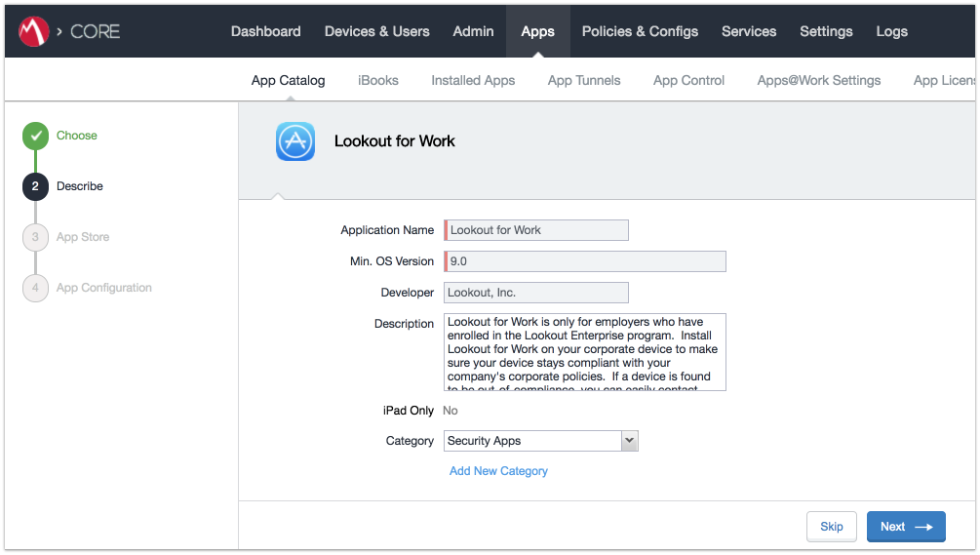Click the green Choose step checkmark
980x555 pixels.
click(35, 136)
